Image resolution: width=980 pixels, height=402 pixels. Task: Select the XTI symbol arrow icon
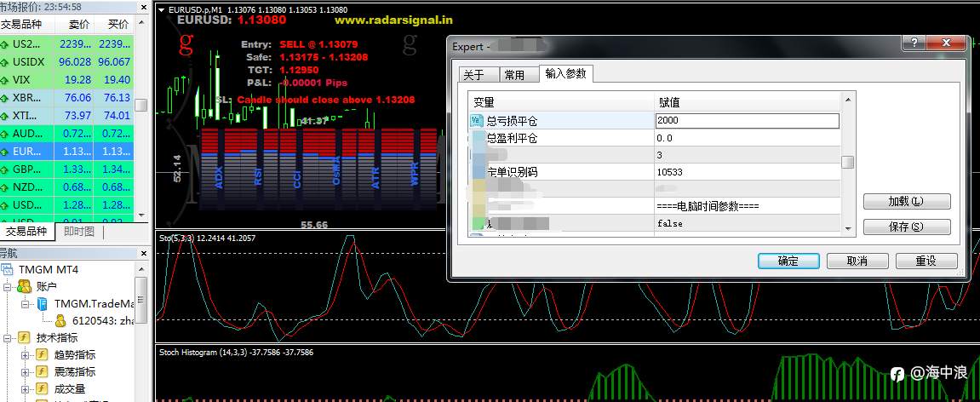pos(3,116)
